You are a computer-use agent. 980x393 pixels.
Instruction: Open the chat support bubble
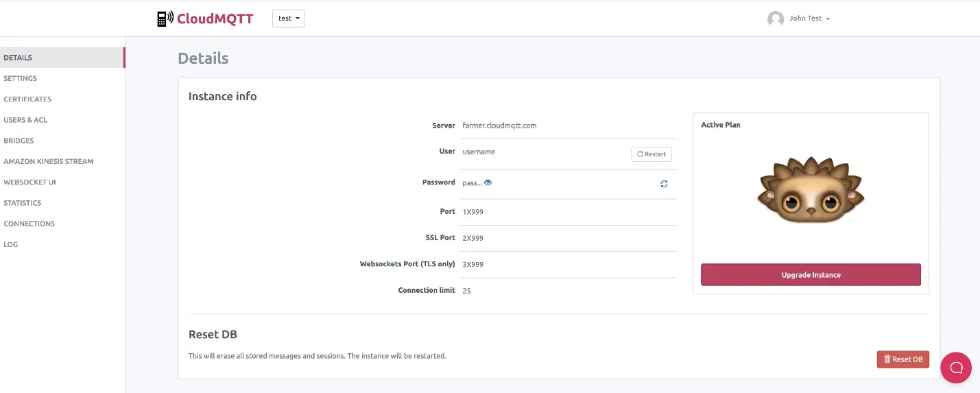[956, 368]
